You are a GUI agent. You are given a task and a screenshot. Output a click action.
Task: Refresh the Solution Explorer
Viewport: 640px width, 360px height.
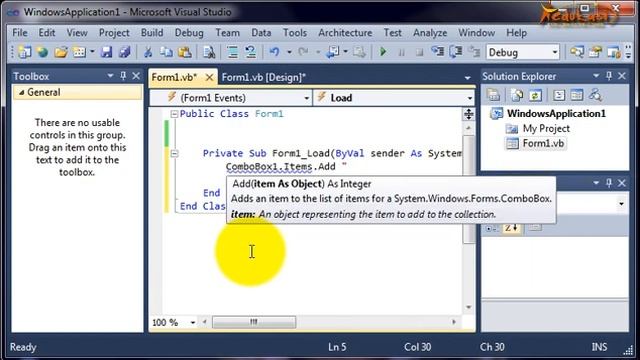pyautogui.click(x=535, y=96)
